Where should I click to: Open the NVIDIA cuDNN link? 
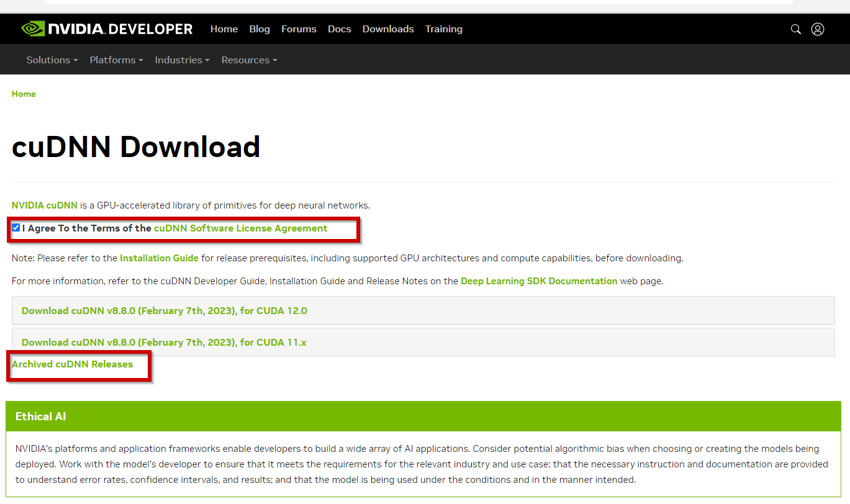click(45, 205)
